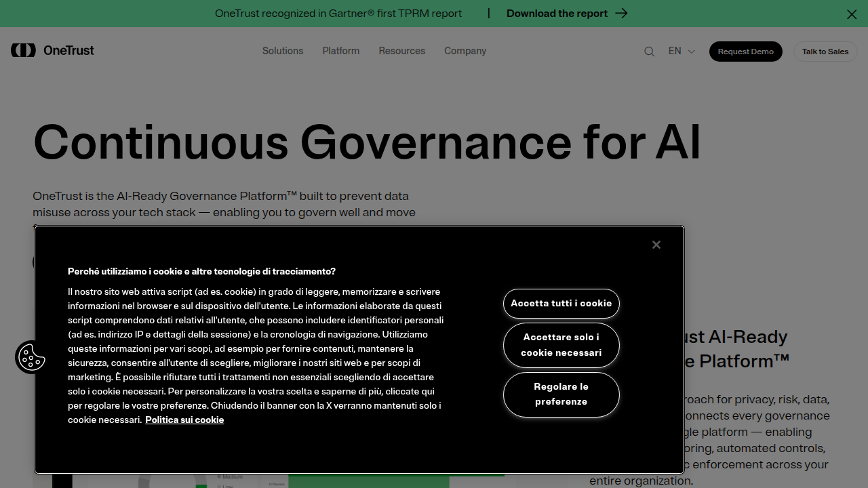The image size is (868, 488).
Task: Expand the EN language dropdown
Action: [682, 51]
